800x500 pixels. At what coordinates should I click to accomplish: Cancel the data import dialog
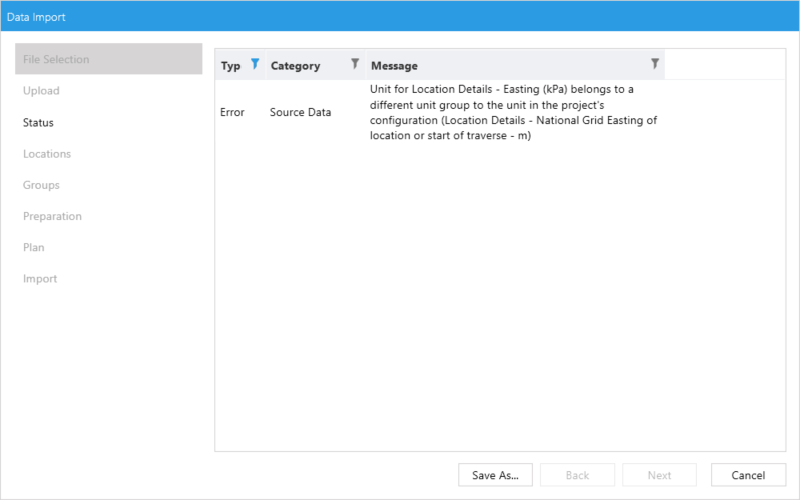748,475
